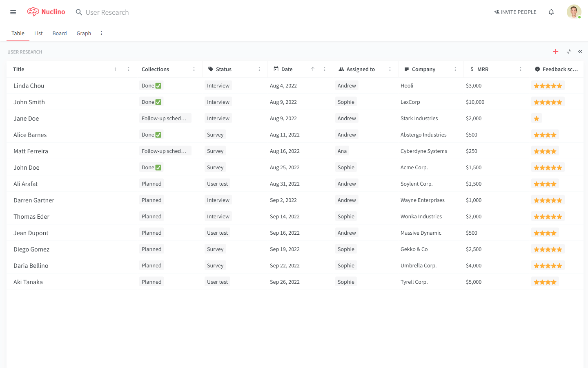588x368 pixels.
Task: Click the User Research search field
Action: [107, 12]
